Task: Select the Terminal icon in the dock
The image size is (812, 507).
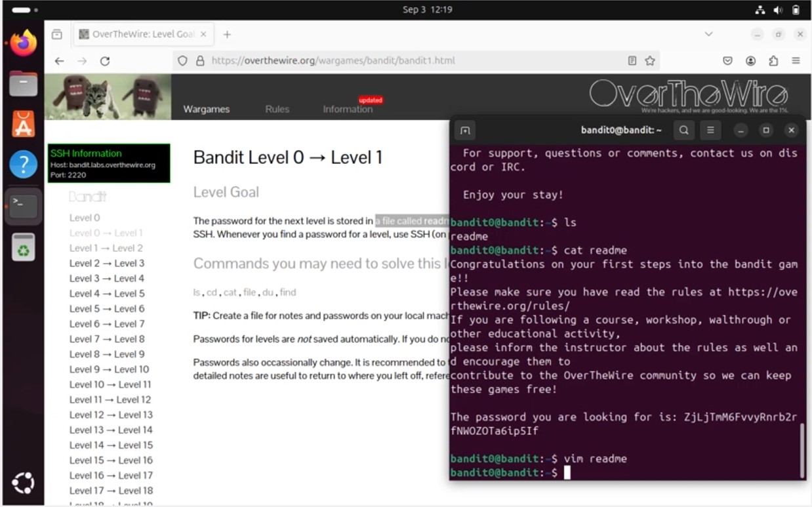Action: point(24,206)
